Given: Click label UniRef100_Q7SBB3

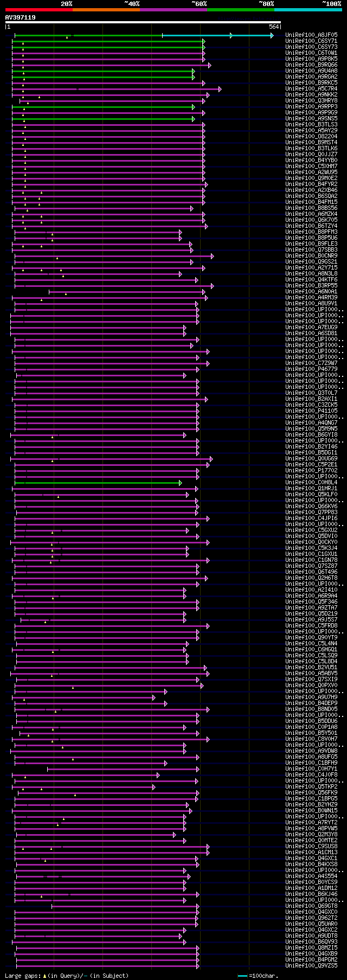Looking at the screenshot, I should (311, 250).
